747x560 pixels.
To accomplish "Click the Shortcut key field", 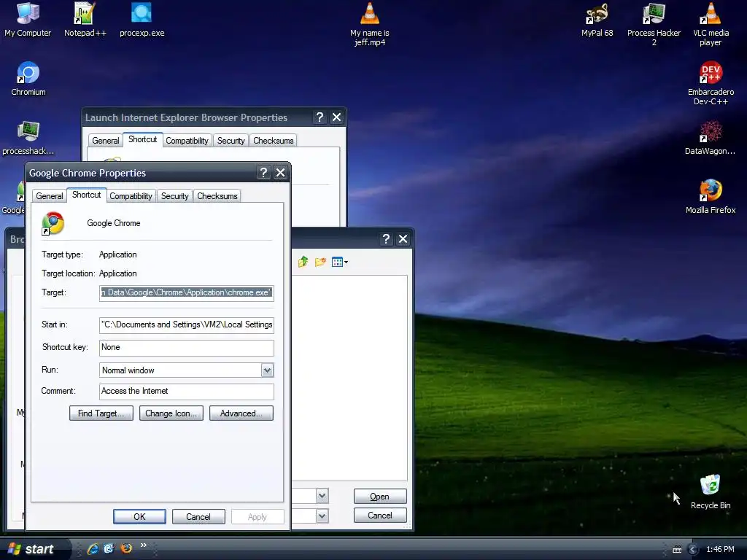I will (186, 348).
